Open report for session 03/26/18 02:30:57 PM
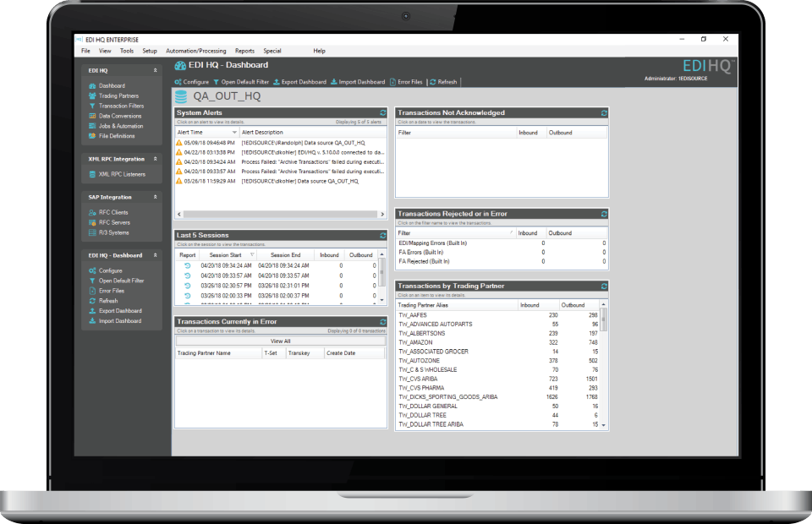Image resolution: width=812 pixels, height=524 pixels. point(188,286)
